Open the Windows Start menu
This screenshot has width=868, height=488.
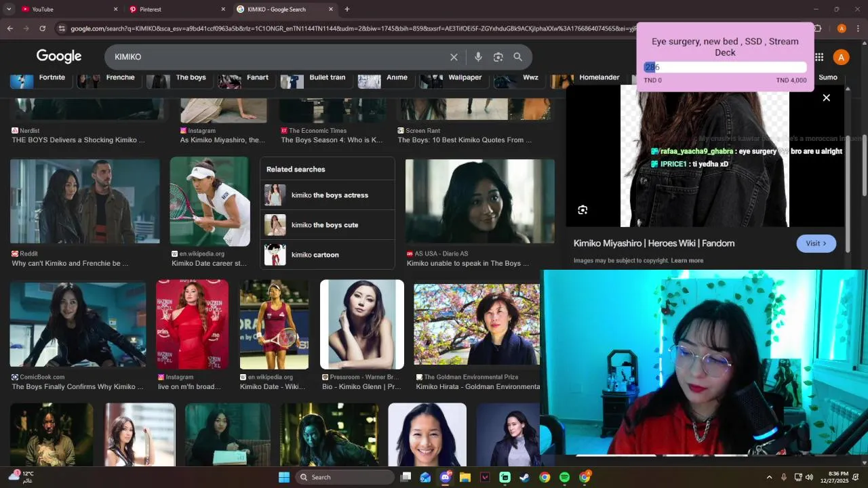point(284,477)
